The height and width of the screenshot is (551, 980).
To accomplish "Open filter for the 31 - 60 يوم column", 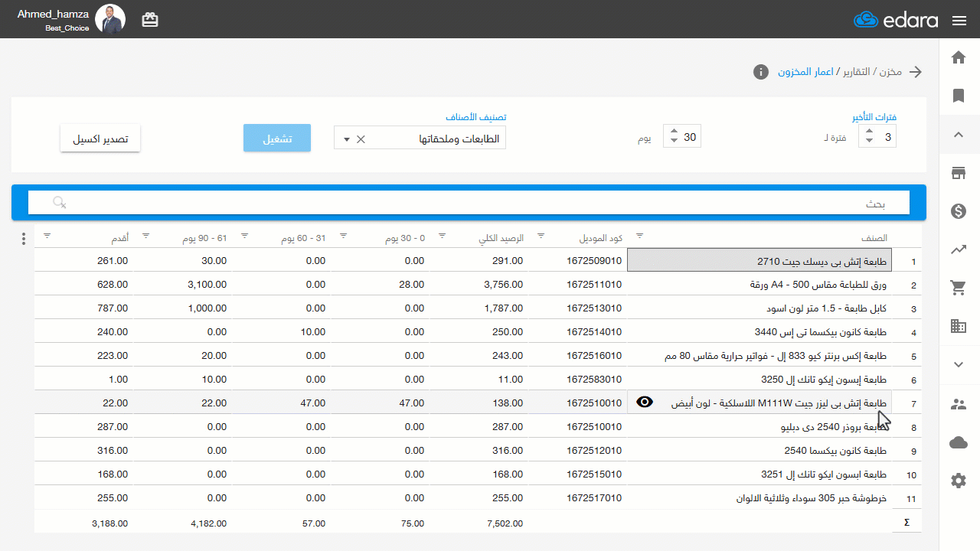I will coord(245,236).
